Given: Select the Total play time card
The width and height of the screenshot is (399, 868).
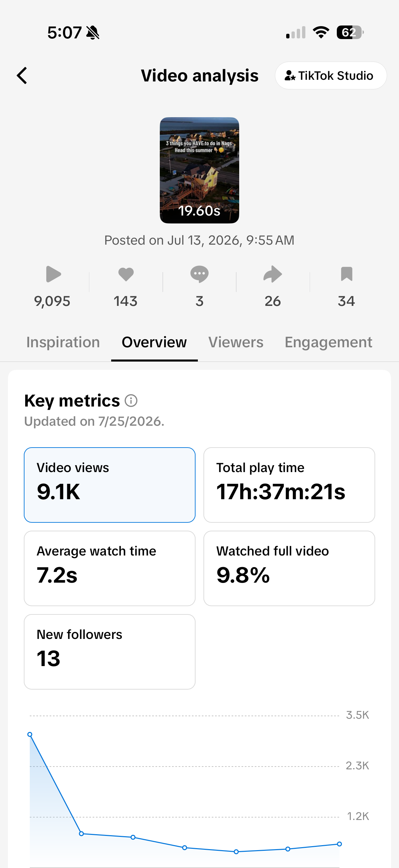Looking at the screenshot, I should tap(289, 485).
